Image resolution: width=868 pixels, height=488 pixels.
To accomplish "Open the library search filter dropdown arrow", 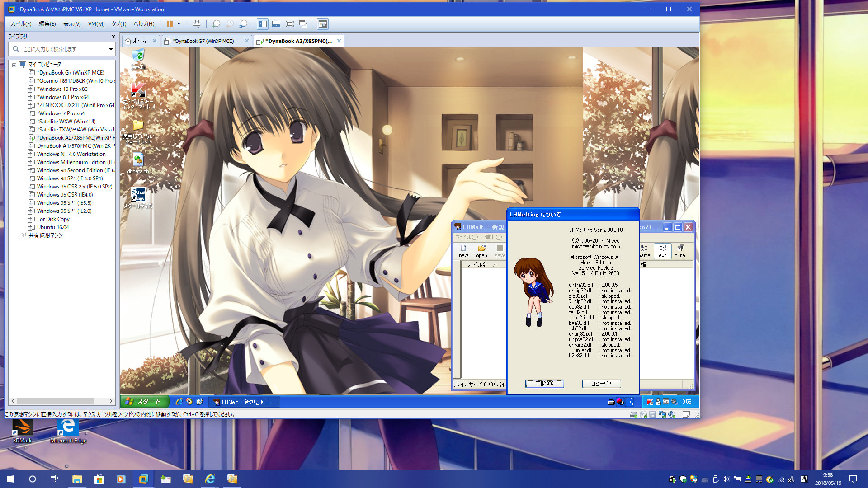I will pyautogui.click(x=111, y=49).
